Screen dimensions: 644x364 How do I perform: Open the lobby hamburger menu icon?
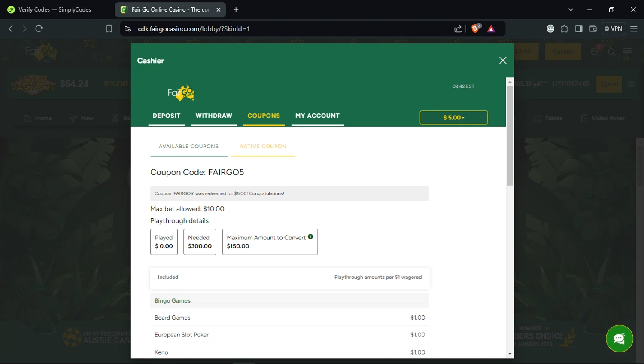[628, 52]
